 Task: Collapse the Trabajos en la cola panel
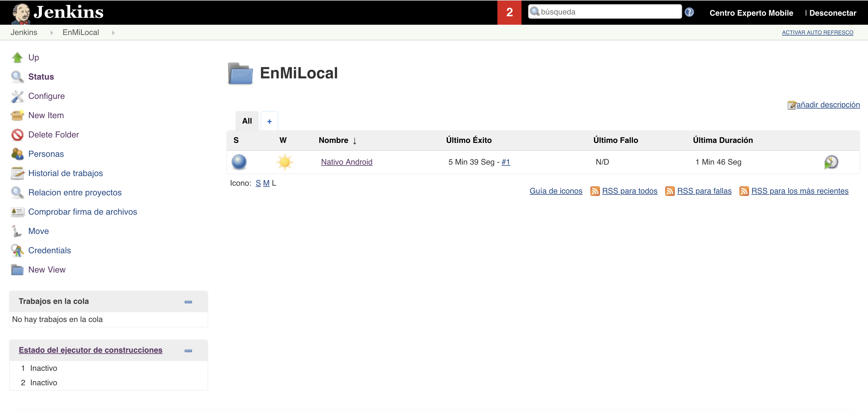coord(189,302)
